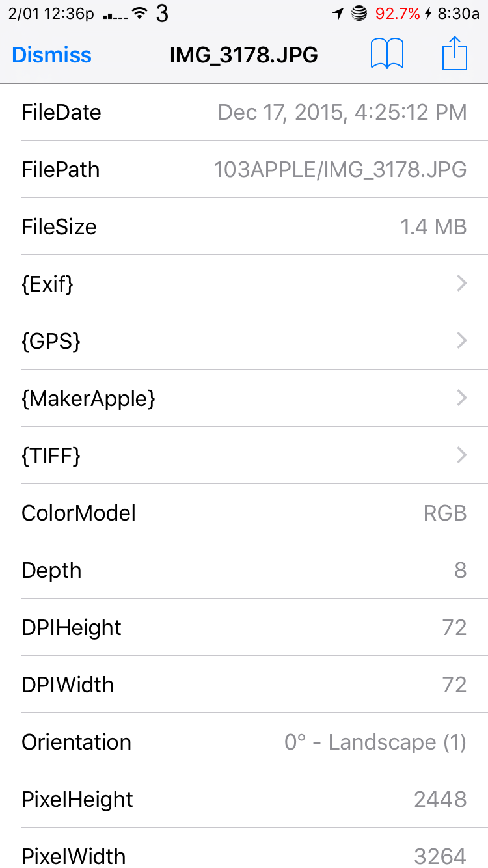Expand the {GPS} section chevron

461,340
